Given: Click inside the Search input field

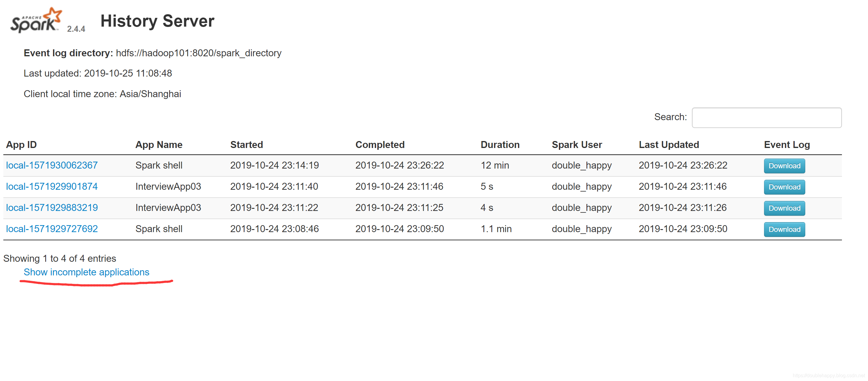Looking at the screenshot, I should [x=766, y=117].
